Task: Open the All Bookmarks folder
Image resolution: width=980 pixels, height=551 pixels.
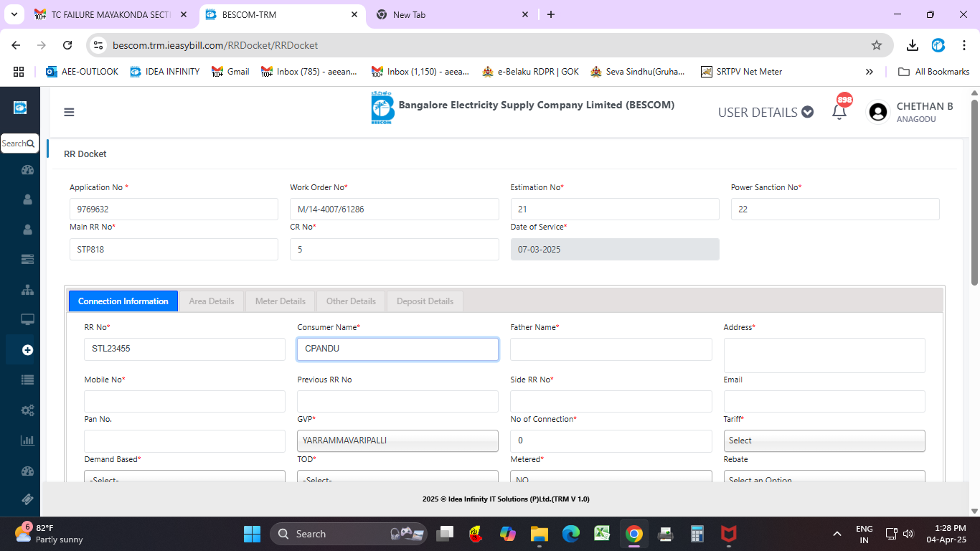Action: [934, 72]
